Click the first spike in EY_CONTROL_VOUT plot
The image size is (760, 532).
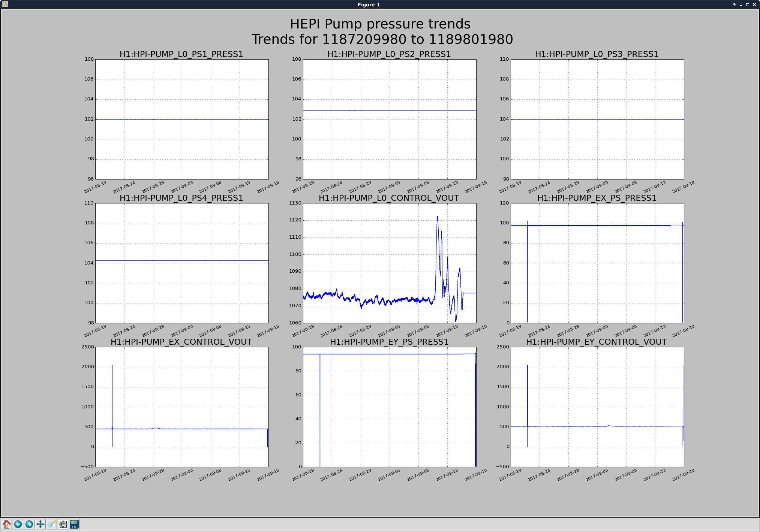(x=528, y=397)
